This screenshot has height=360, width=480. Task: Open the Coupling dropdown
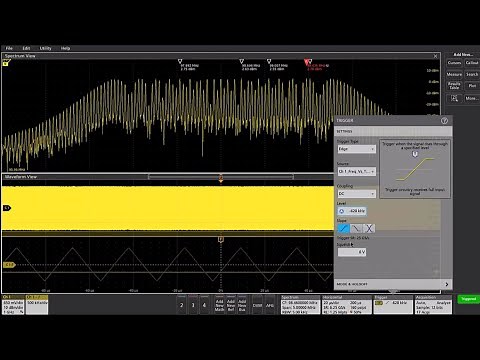[356, 194]
